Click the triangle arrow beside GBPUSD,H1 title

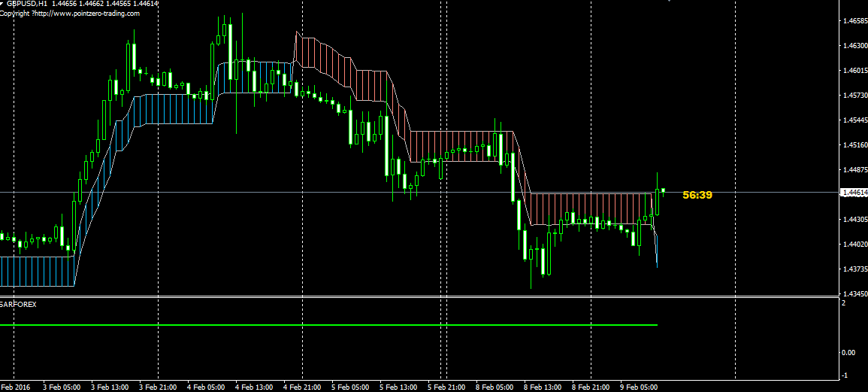click(x=3, y=4)
